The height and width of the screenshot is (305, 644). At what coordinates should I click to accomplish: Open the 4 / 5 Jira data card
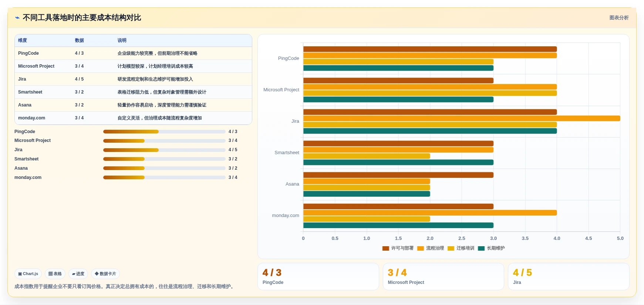569,277
